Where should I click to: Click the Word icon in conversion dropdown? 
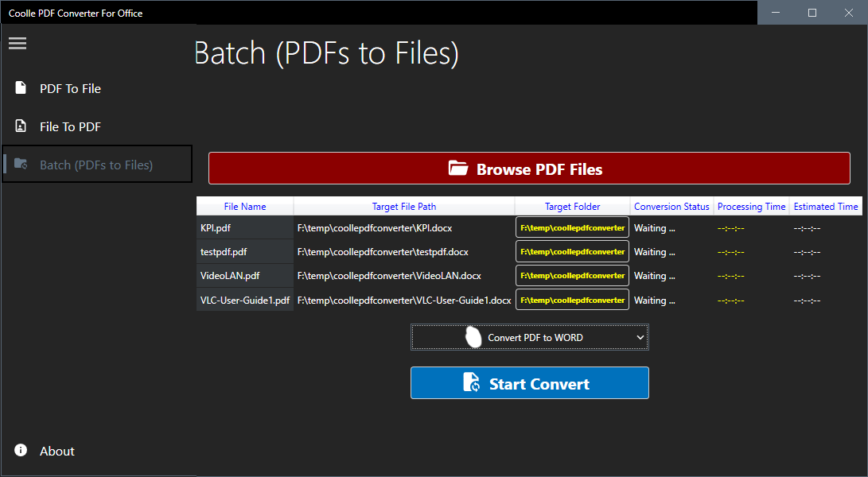tap(473, 337)
